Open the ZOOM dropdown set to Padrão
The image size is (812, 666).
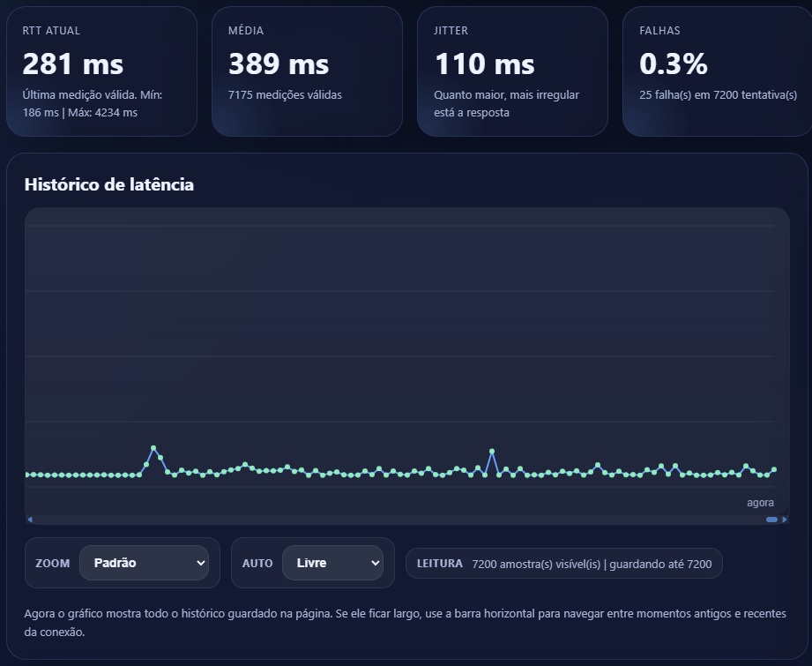144,563
